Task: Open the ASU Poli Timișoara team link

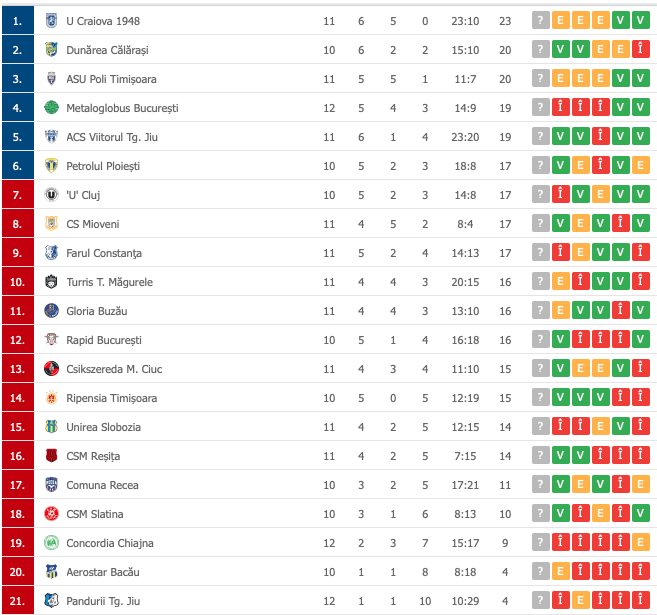Action: [111, 78]
